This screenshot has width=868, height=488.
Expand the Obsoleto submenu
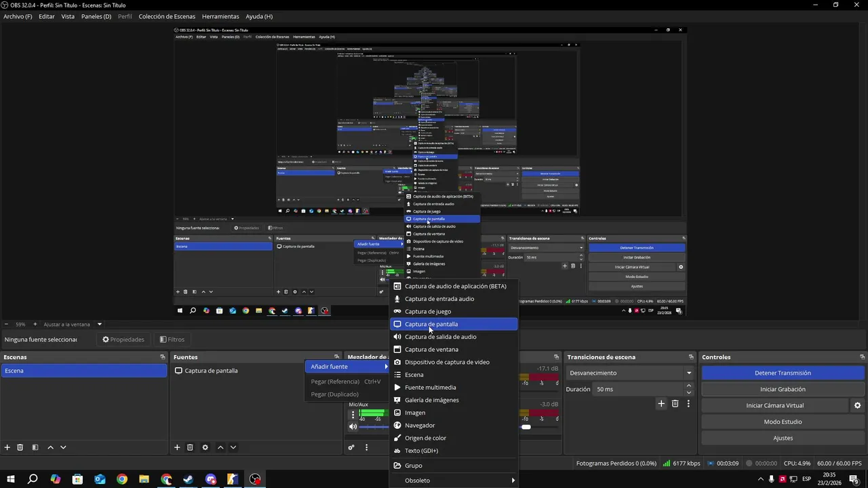click(454, 481)
